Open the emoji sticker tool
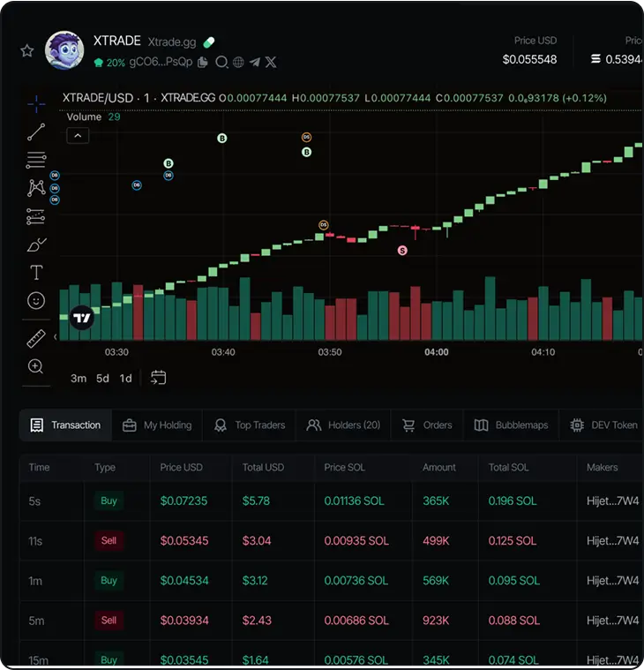Viewport: 644px width, 670px height. (36, 301)
